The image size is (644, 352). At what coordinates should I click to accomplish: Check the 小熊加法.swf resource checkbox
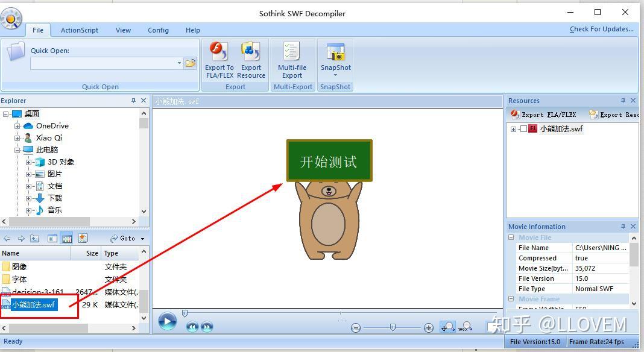point(523,129)
